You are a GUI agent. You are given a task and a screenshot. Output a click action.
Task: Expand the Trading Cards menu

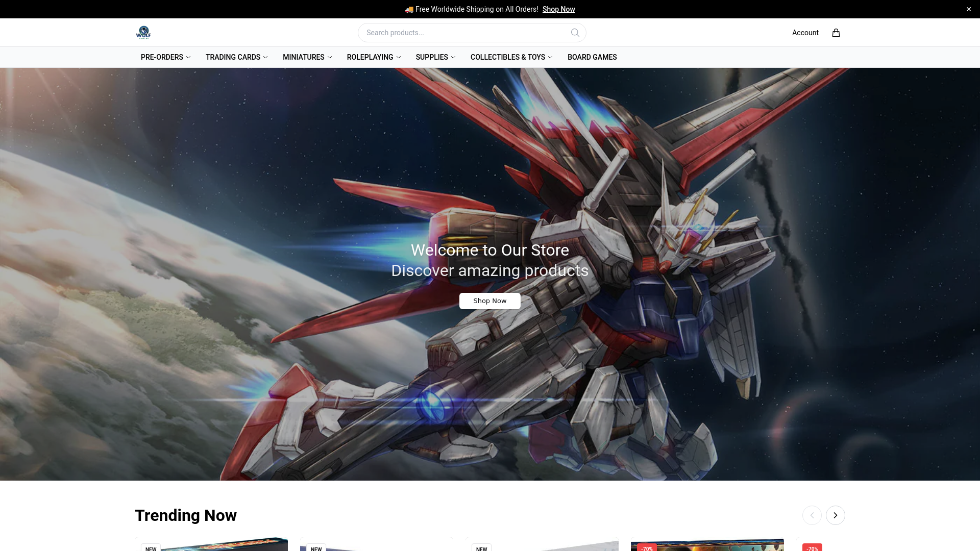pyautogui.click(x=237, y=57)
